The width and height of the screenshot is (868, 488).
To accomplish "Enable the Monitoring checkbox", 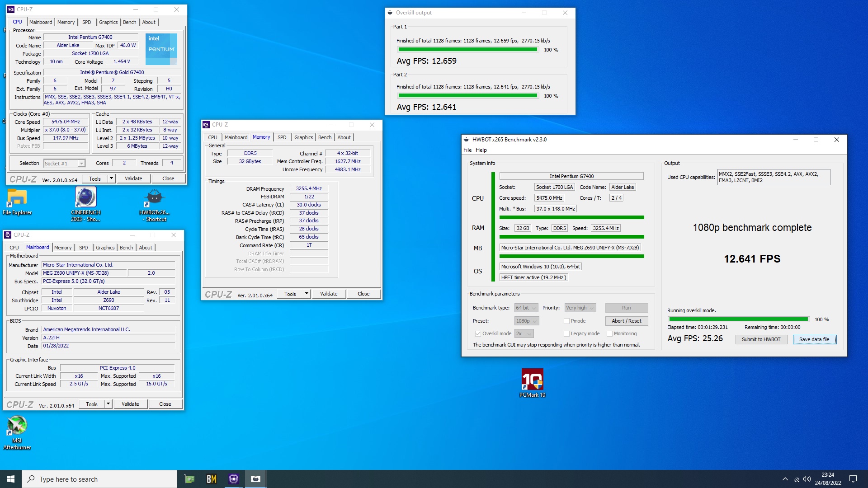I will (609, 333).
